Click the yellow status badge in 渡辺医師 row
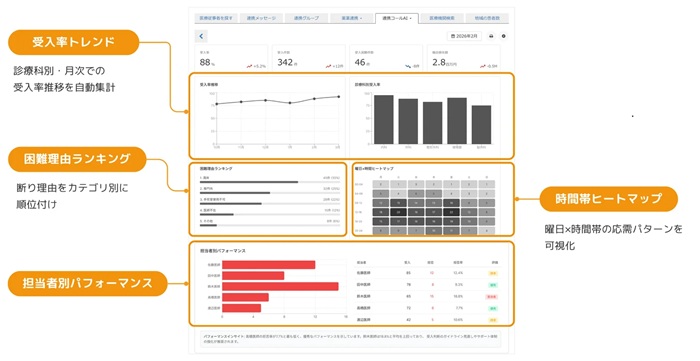 tap(493, 320)
